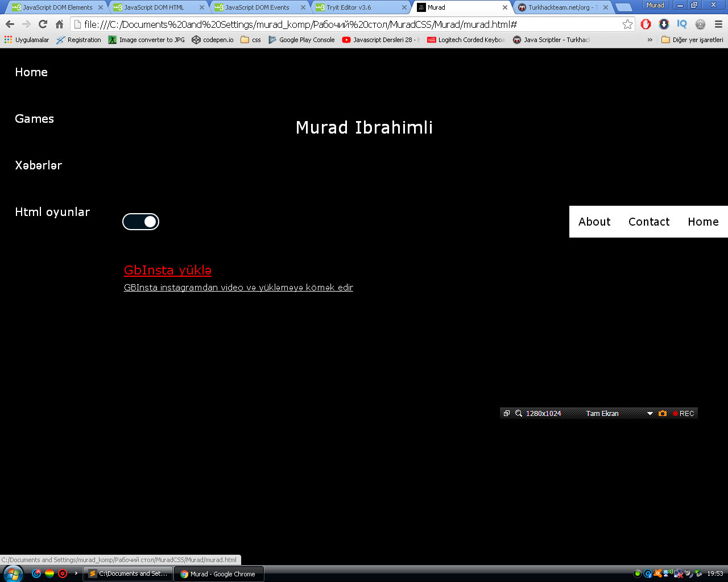Click Home in the left sidebar menu
This screenshot has width=728, height=582.
coord(31,72)
